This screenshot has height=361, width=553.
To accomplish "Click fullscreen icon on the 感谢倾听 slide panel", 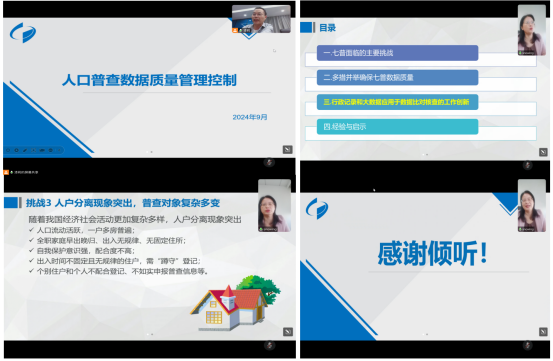I will pyautogui.click(x=543, y=332).
